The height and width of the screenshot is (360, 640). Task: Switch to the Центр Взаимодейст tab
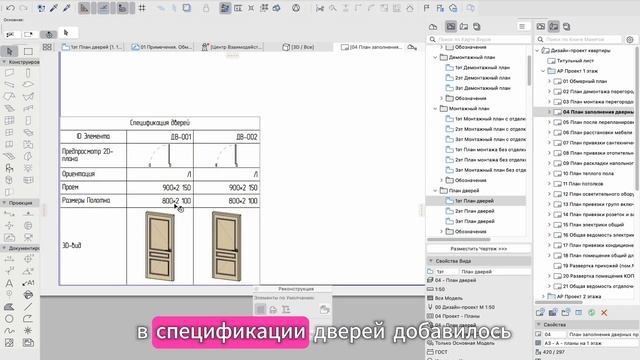[x=231, y=47]
